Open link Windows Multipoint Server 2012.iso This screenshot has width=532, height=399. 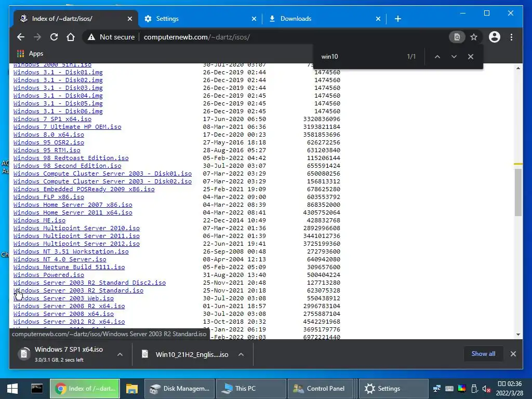[77, 244]
